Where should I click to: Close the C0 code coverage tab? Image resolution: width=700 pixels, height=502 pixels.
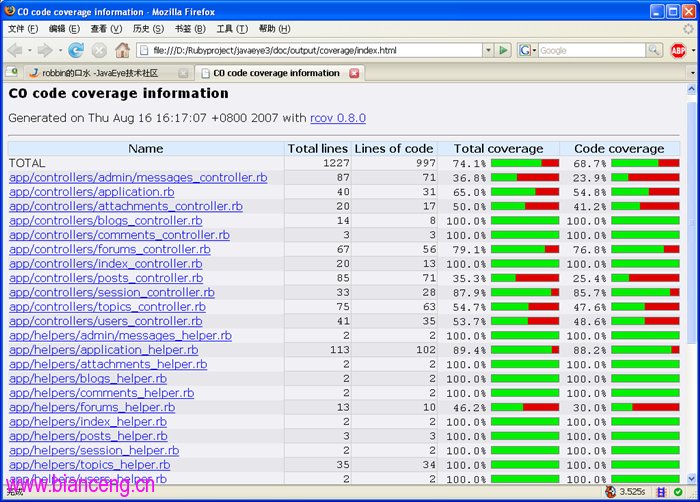[x=354, y=73]
